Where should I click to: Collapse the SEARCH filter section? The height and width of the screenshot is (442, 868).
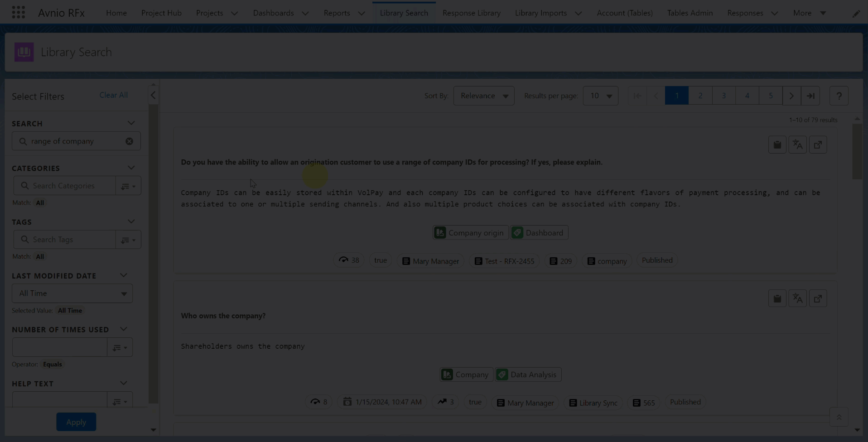(131, 123)
